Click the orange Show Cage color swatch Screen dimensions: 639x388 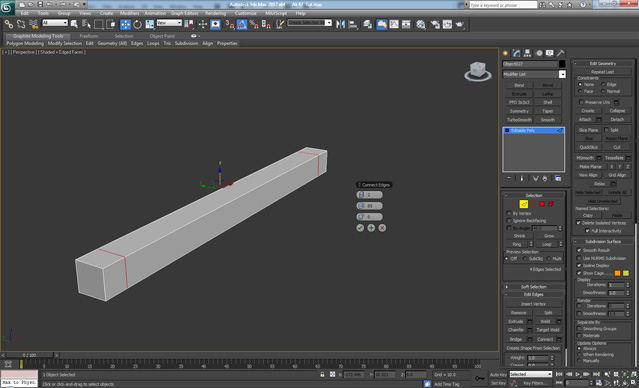tap(618, 273)
